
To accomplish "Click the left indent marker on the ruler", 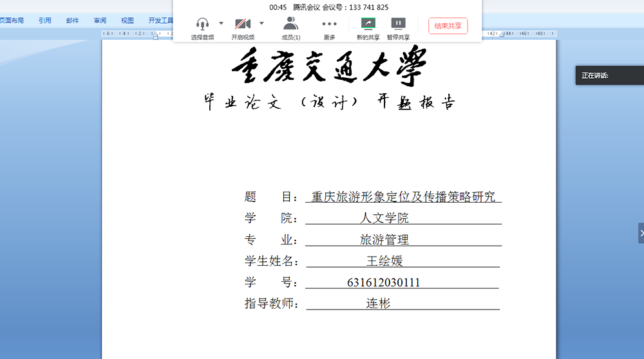I will coord(155,35).
